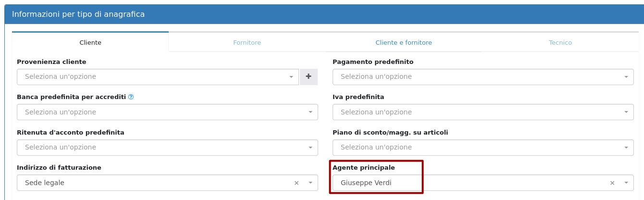
Task: Clear the Sede legale selection with X
Action: point(297,183)
